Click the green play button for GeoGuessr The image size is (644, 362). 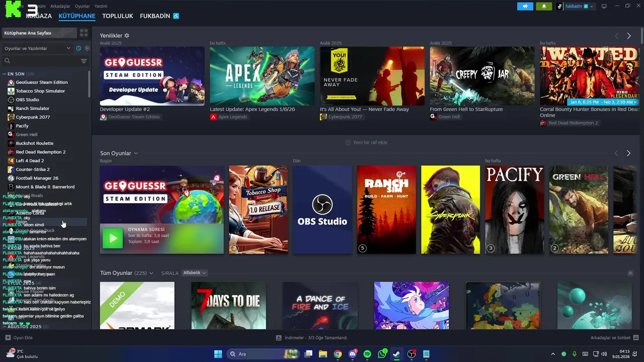tap(112, 238)
